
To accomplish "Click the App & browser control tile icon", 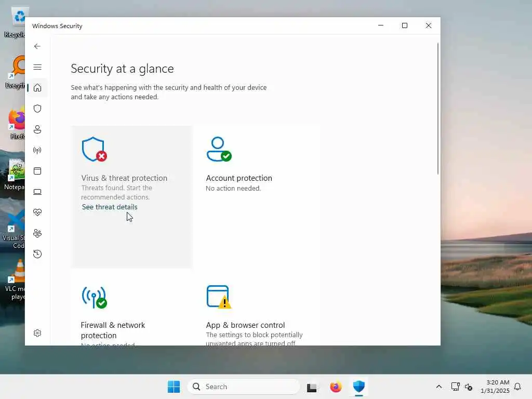I will click(x=219, y=297).
